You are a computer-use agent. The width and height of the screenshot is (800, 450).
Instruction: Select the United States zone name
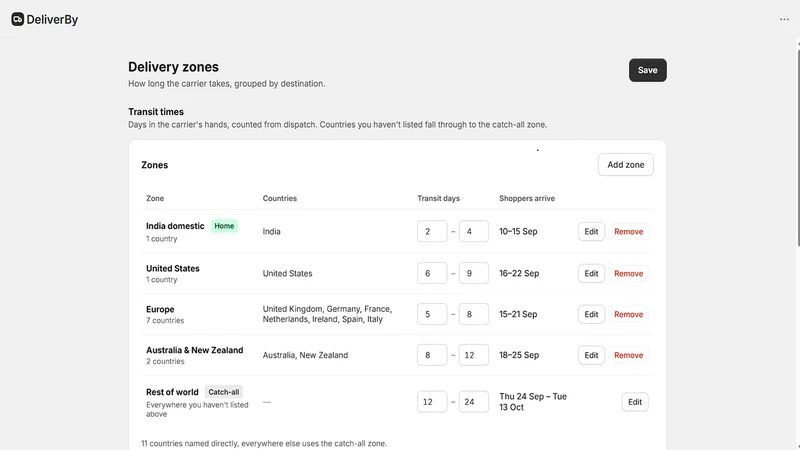(172, 268)
